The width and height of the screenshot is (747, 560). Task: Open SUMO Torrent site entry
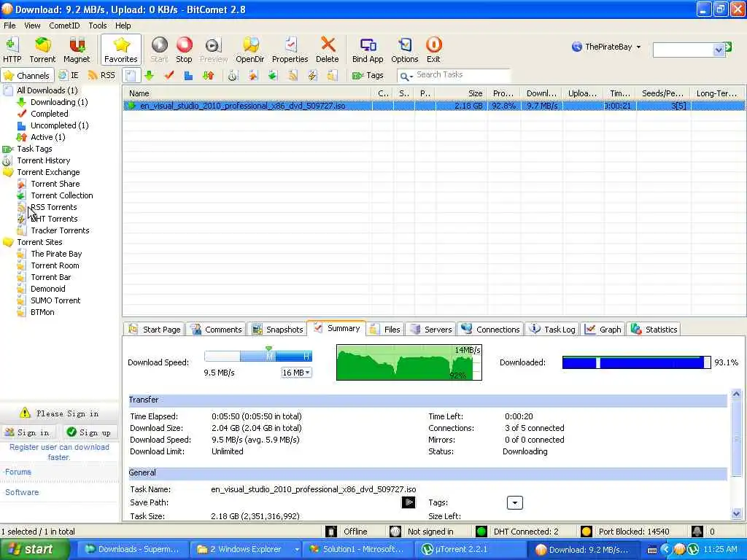[55, 300]
